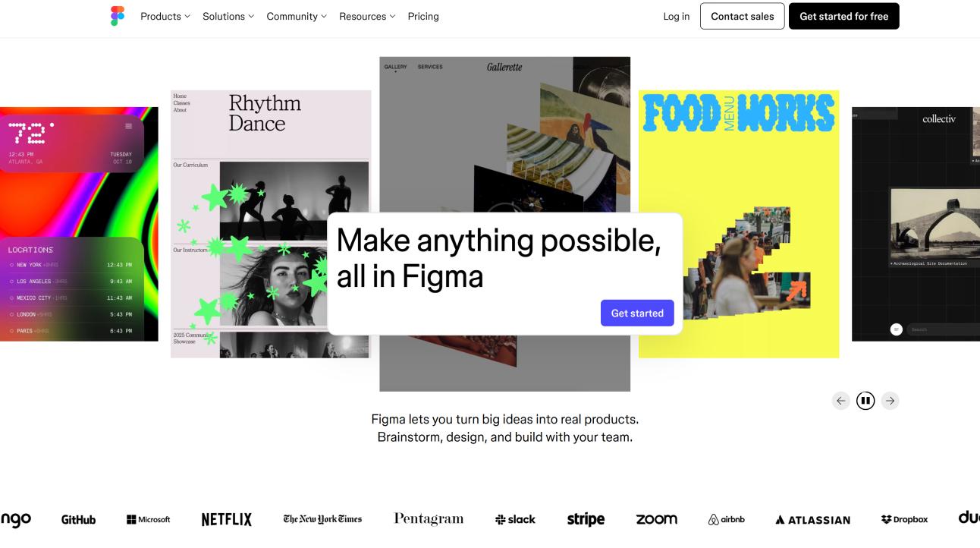Image resolution: width=980 pixels, height=548 pixels.
Task: Open the Resources navigation menu
Action: coord(367,16)
